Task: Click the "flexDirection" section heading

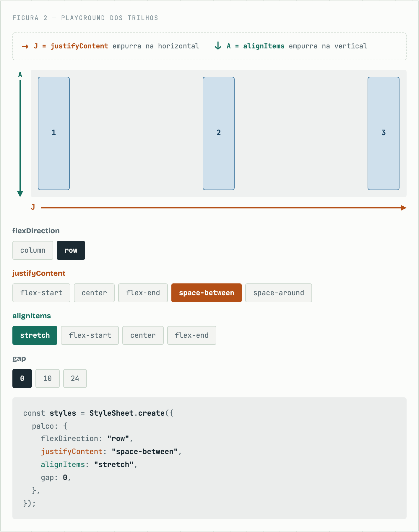Action: [x=36, y=231]
